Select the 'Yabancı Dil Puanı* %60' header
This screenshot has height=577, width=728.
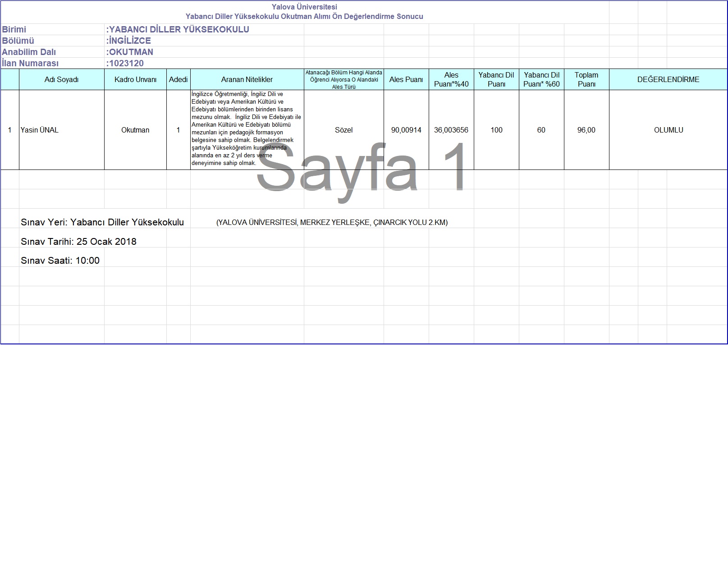point(541,79)
